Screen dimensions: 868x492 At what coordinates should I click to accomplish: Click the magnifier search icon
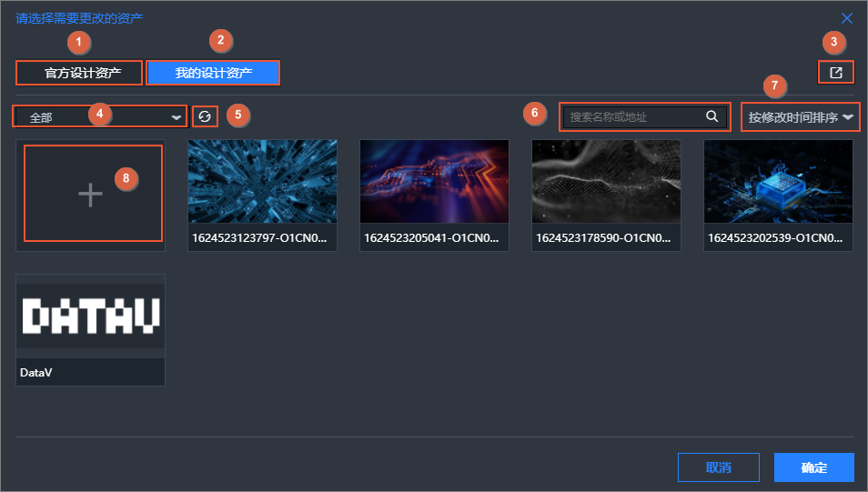tap(712, 116)
